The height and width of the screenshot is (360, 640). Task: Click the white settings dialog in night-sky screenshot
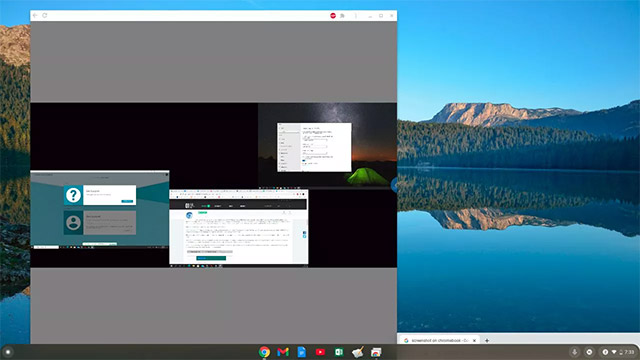[x=314, y=147]
